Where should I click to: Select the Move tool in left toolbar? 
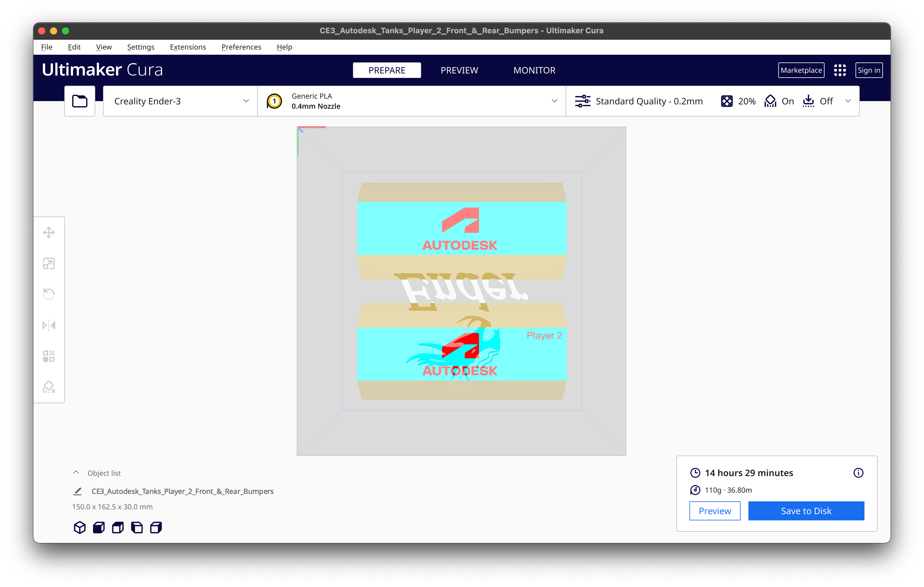tap(49, 232)
